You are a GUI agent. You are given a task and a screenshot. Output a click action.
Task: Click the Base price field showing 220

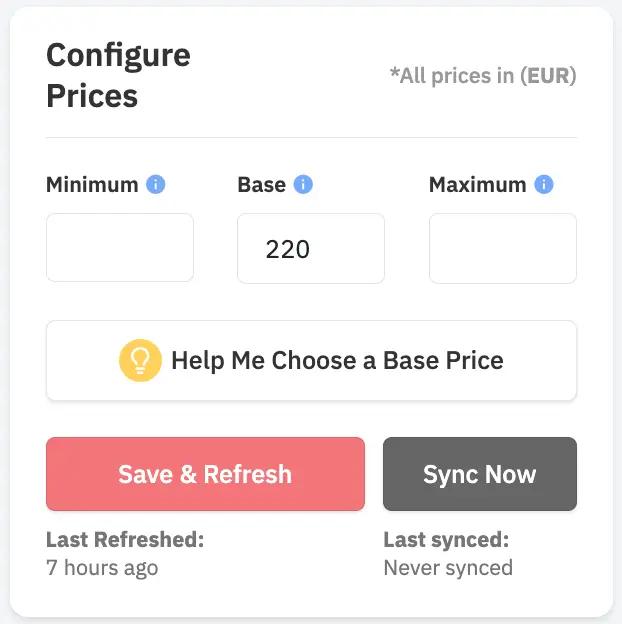tap(311, 248)
